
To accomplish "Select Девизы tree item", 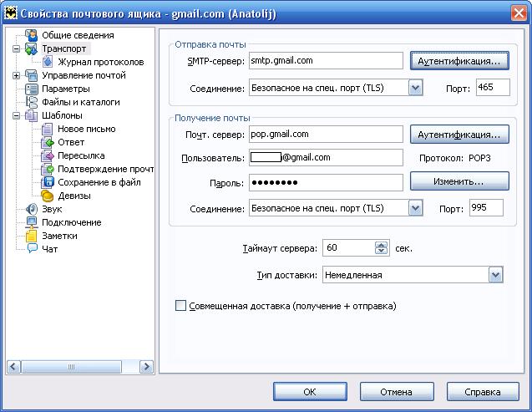I will [74, 196].
